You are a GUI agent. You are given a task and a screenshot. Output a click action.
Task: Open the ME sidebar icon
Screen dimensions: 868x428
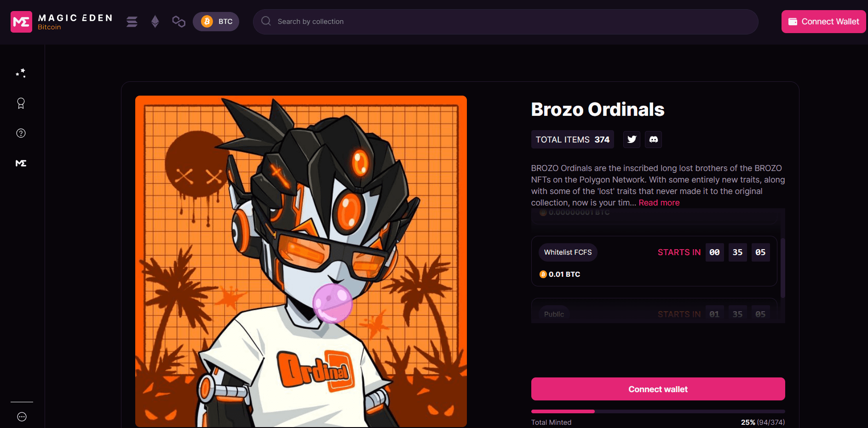(x=21, y=163)
